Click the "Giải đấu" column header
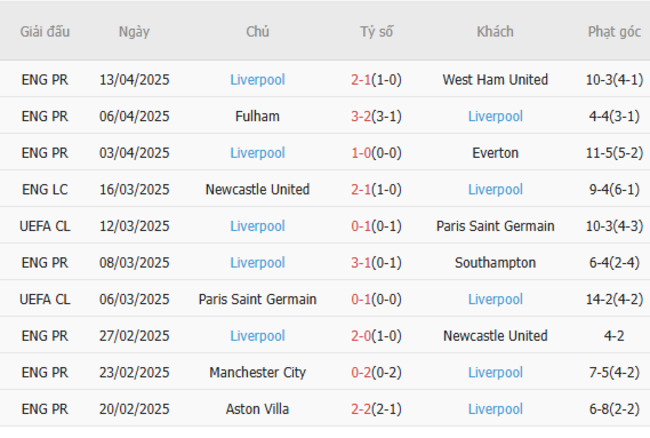 [45, 32]
